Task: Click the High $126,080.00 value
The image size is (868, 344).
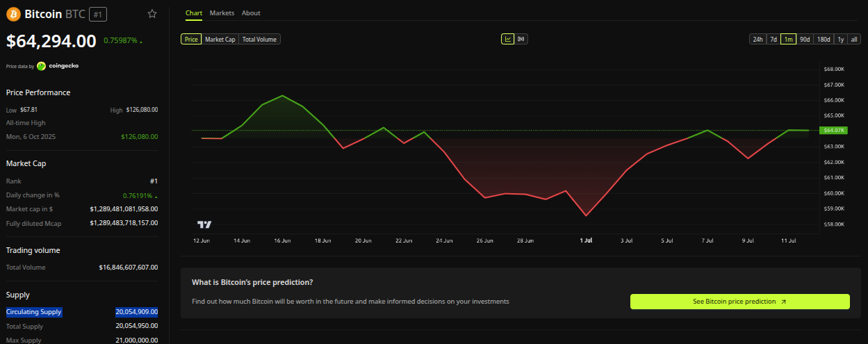Action: 142,110
